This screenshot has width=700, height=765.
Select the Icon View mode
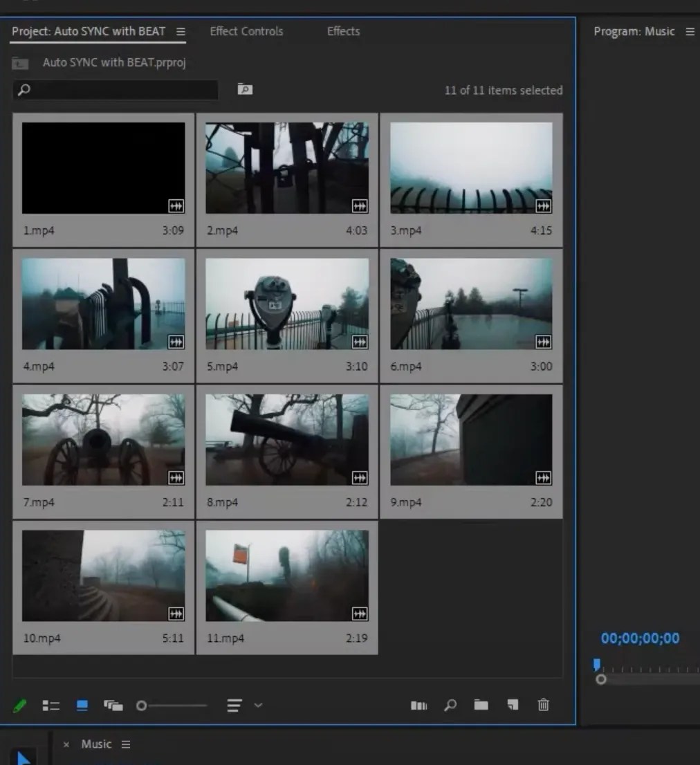(x=82, y=705)
